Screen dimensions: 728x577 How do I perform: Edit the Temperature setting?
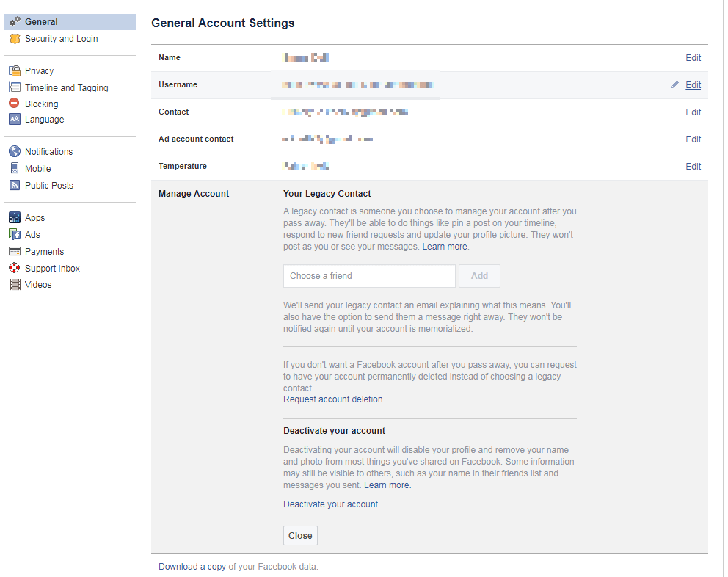[x=694, y=167]
